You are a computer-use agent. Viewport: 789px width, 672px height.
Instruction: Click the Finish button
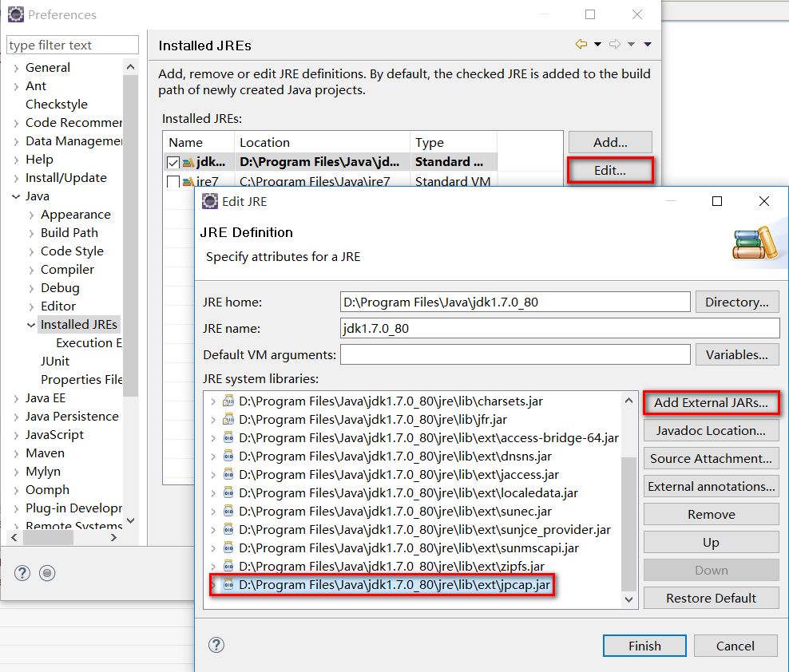[644, 646]
